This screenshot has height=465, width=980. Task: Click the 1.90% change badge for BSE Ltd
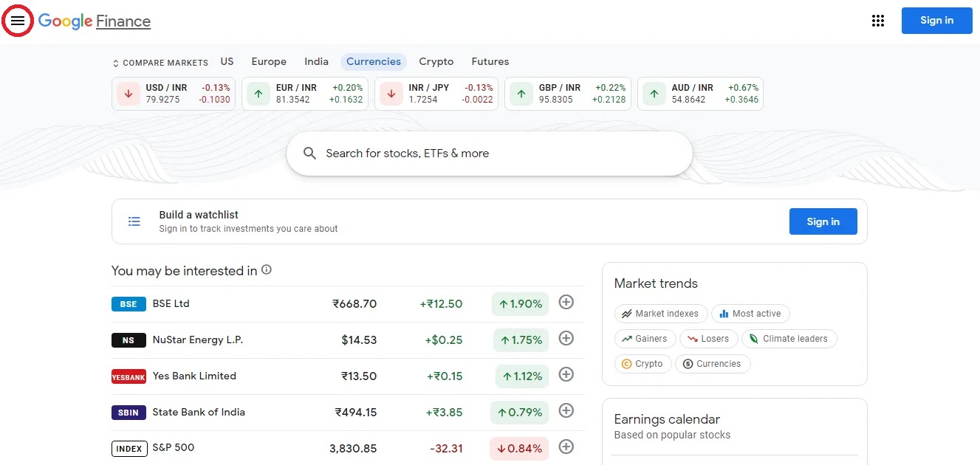coord(520,304)
